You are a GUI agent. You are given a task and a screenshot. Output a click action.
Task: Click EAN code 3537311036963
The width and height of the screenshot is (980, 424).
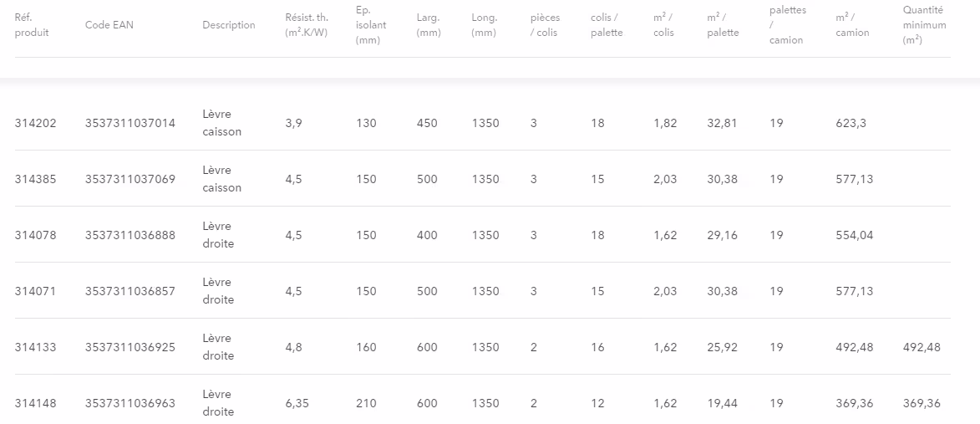pos(129,403)
